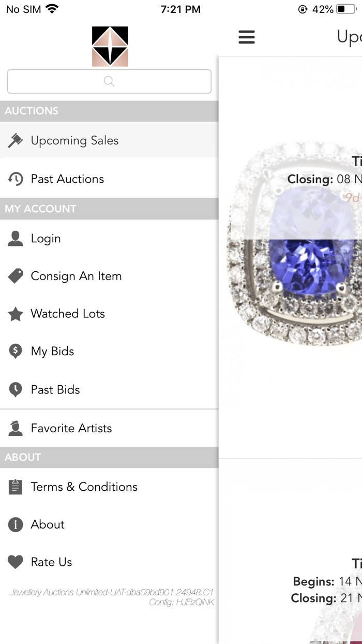Click the Consign An Item tag icon
The width and height of the screenshot is (362, 644).
[15, 276]
